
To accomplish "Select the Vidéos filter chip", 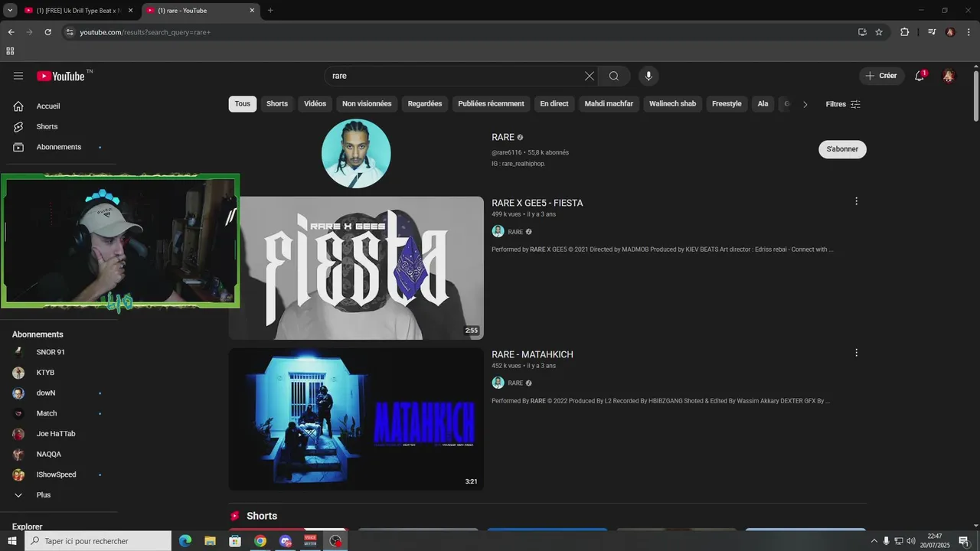I will pyautogui.click(x=315, y=104).
